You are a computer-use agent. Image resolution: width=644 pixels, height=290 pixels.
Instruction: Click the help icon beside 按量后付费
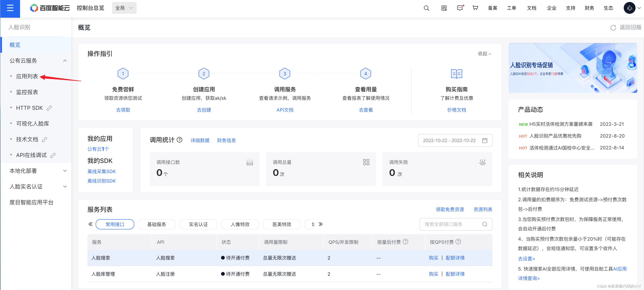coord(405,241)
